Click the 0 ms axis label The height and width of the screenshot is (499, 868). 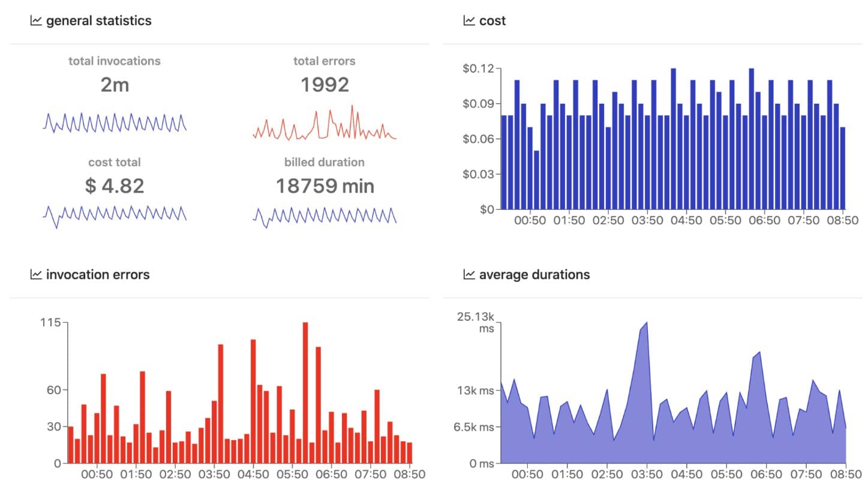coord(481,464)
